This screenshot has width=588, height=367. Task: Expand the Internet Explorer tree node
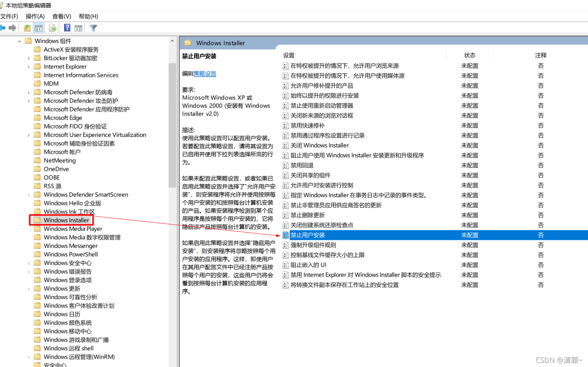pos(28,67)
